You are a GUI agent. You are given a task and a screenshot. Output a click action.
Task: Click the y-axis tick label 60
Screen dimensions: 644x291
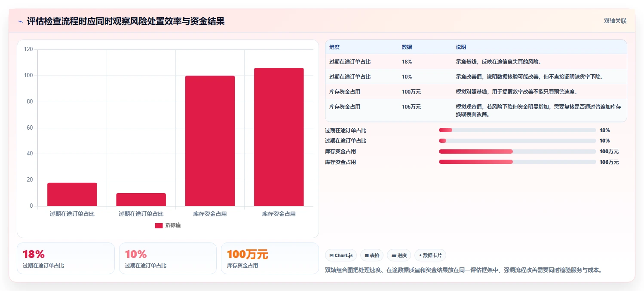pos(30,128)
